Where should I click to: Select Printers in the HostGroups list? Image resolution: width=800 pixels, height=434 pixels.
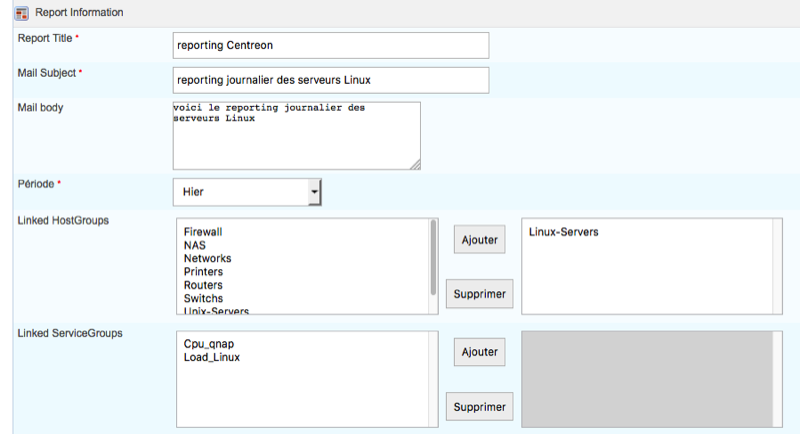[x=203, y=272]
